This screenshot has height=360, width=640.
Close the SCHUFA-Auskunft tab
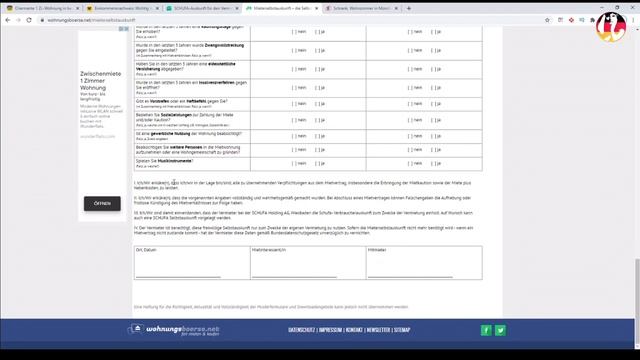(237, 8)
